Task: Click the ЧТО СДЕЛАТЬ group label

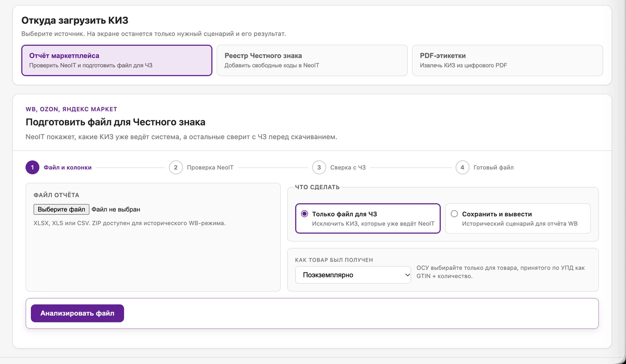Action: coord(317,187)
